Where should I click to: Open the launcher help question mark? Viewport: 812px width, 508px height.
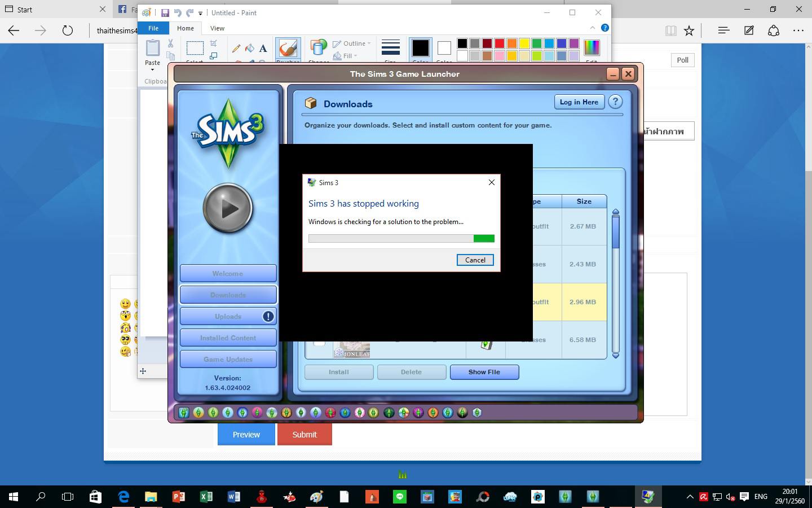click(x=615, y=102)
